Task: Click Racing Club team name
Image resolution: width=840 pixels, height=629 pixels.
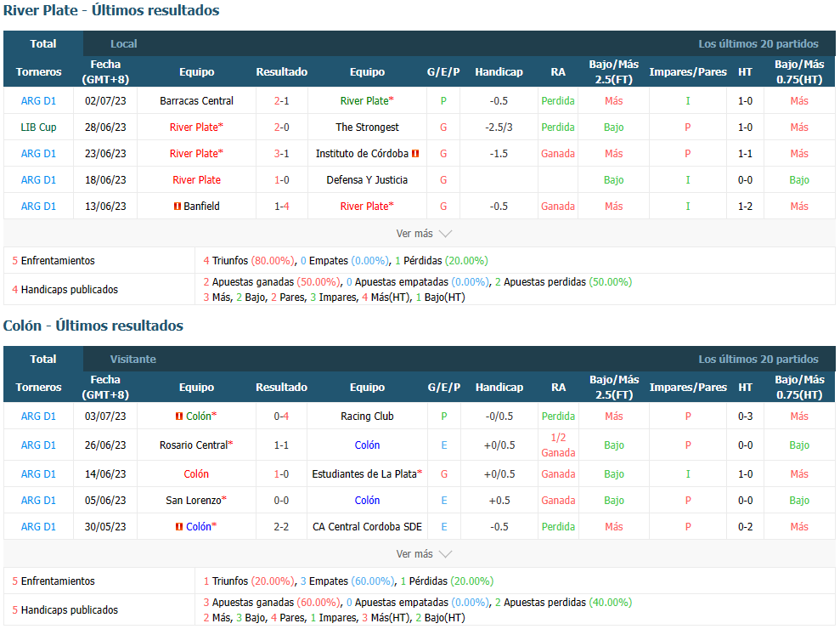Action: (367, 416)
